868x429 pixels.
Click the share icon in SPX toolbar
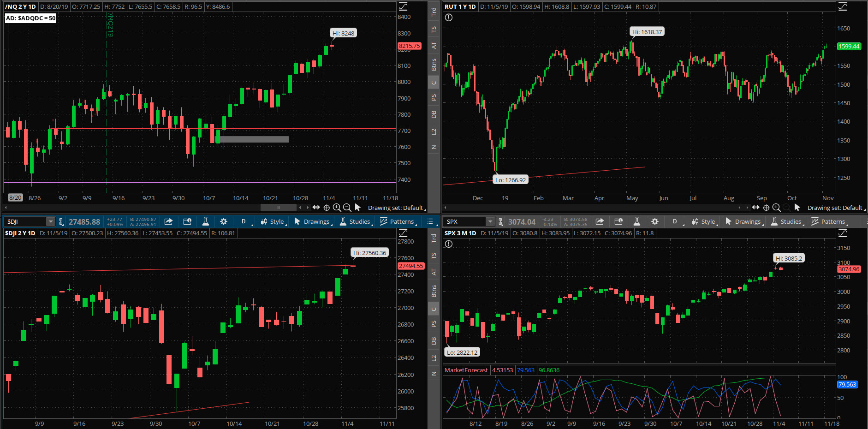[600, 221]
